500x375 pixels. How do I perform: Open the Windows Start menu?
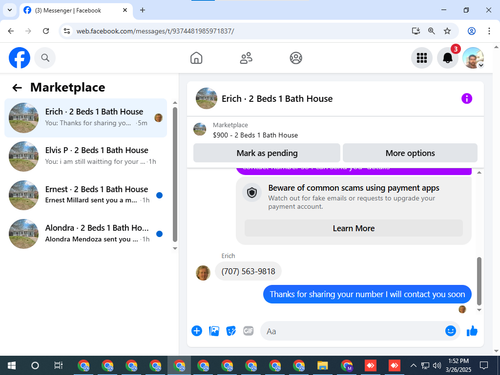click(11, 366)
